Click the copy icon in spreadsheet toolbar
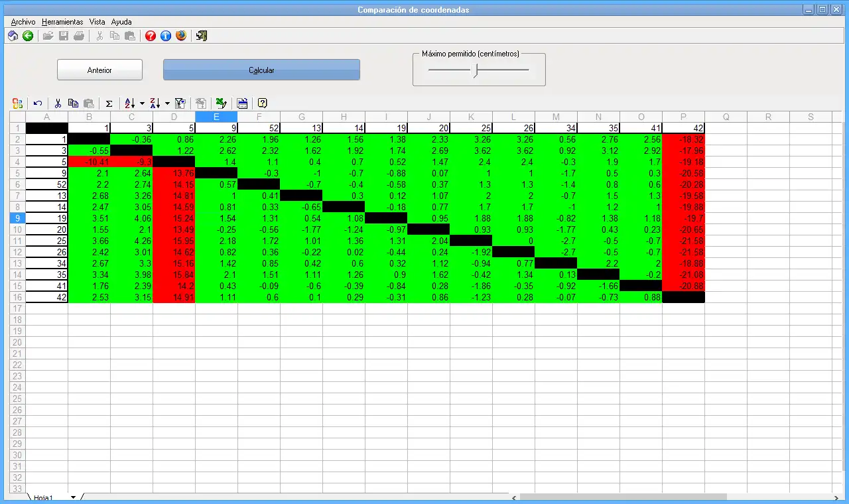Viewport: 849px width, 504px height. pyautogui.click(x=74, y=103)
